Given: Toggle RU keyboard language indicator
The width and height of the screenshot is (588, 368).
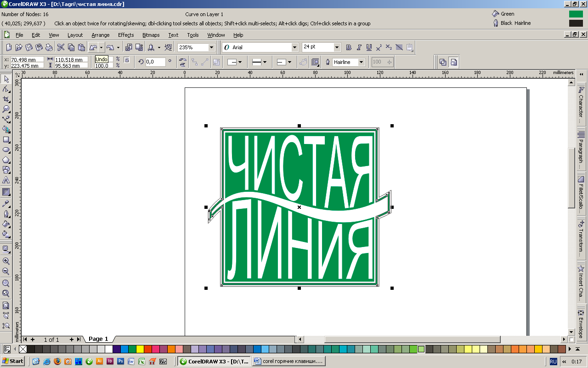Looking at the screenshot, I should [x=553, y=362].
